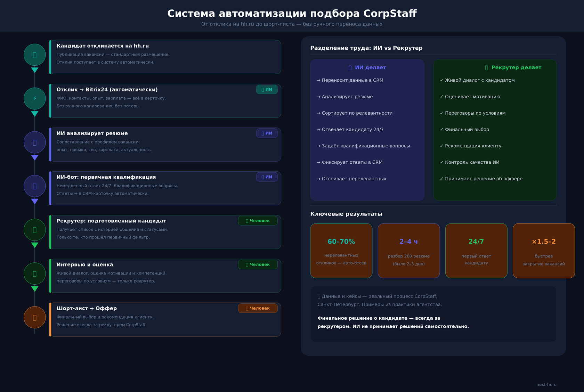
Task: Click 'Принимает решение об оффере' list item
Action: pos(481,179)
